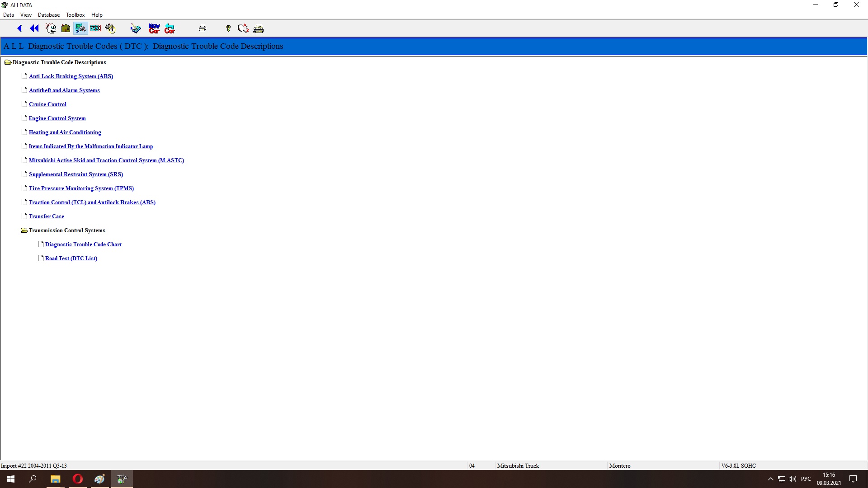Open the Engine Control System link
868x488 pixels.
click(57, 118)
